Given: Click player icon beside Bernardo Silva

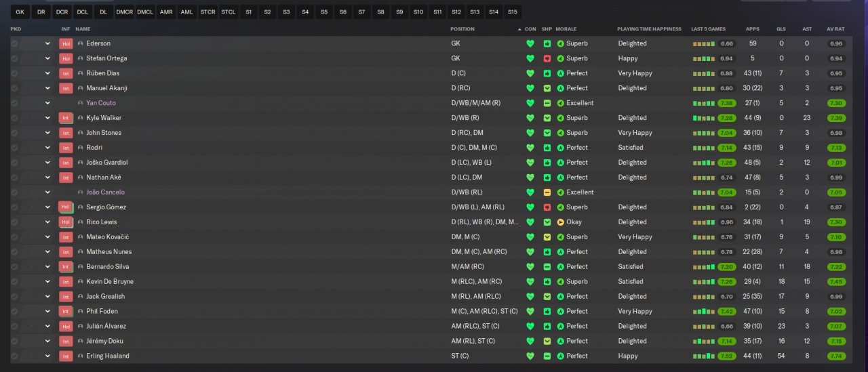Looking at the screenshot, I should coord(81,267).
